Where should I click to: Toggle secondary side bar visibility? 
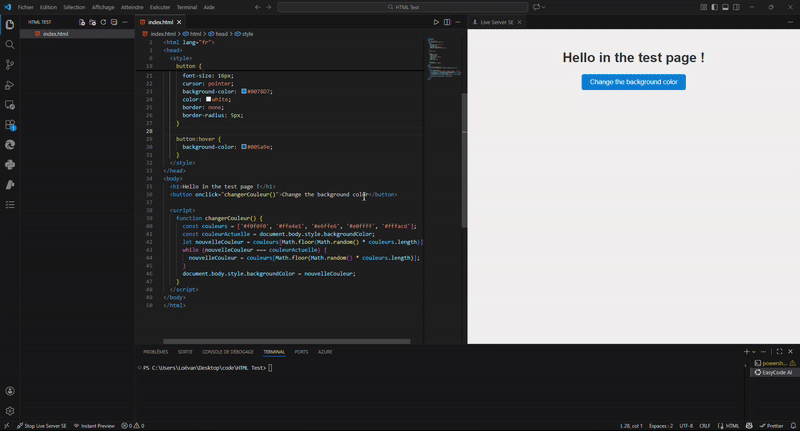[736, 7]
